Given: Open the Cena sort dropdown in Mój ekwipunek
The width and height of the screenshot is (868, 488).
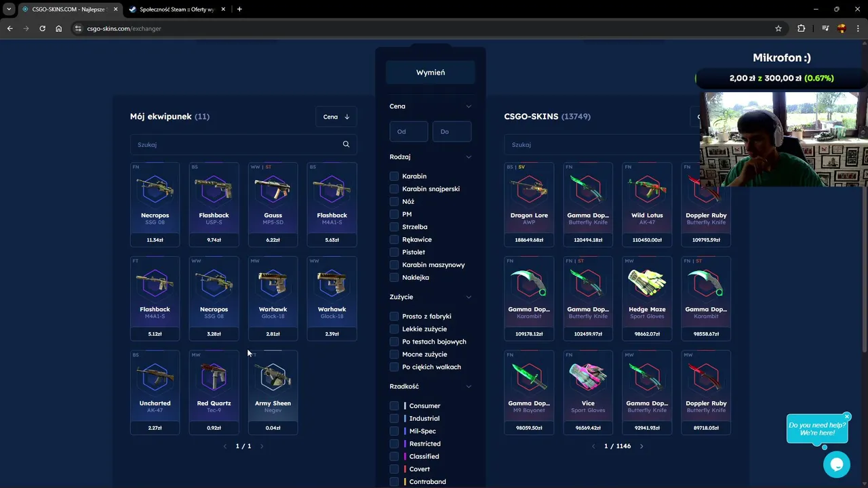Looking at the screenshot, I should 336,117.
